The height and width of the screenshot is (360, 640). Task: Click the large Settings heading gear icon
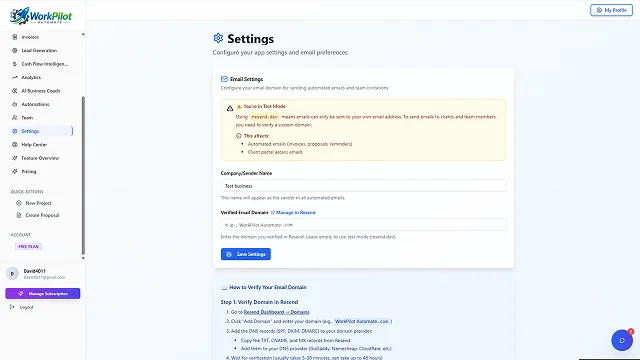coord(218,38)
